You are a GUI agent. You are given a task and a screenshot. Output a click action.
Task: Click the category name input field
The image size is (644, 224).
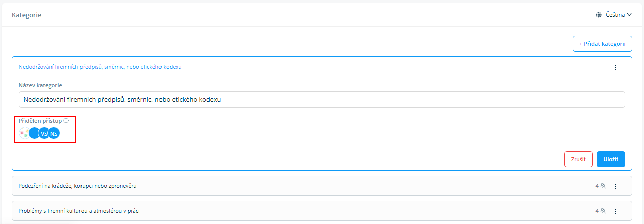322,99
